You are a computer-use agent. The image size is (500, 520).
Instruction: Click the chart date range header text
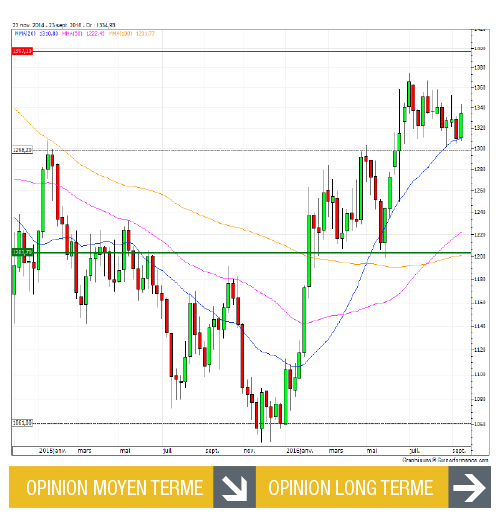64,25
